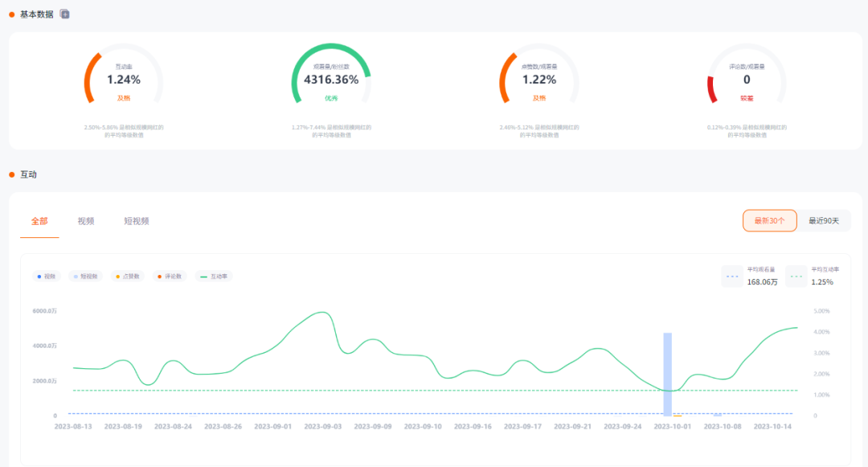
Task: Click the 平均观看量 blue dashed-line icon
Action: (732, 277)
